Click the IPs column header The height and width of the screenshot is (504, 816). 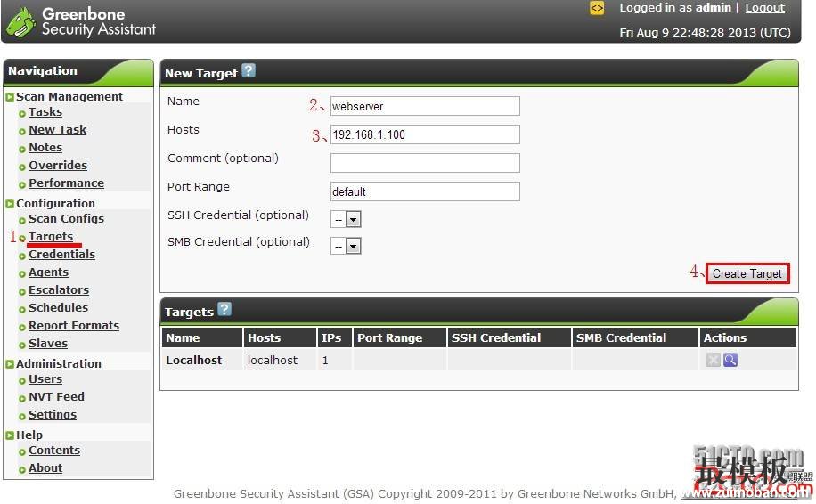334,337
